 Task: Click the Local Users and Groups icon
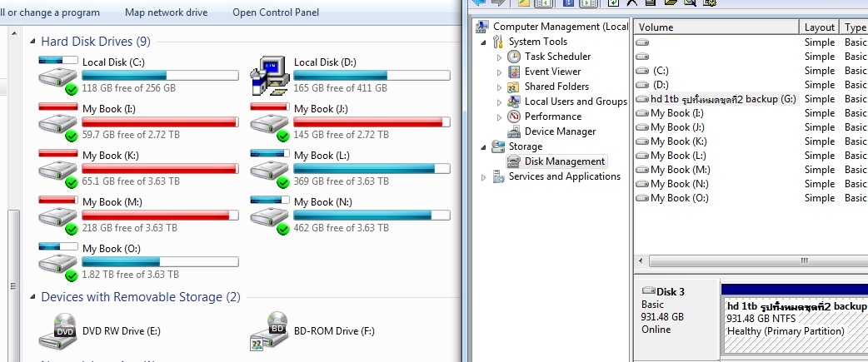pos(514,102)
